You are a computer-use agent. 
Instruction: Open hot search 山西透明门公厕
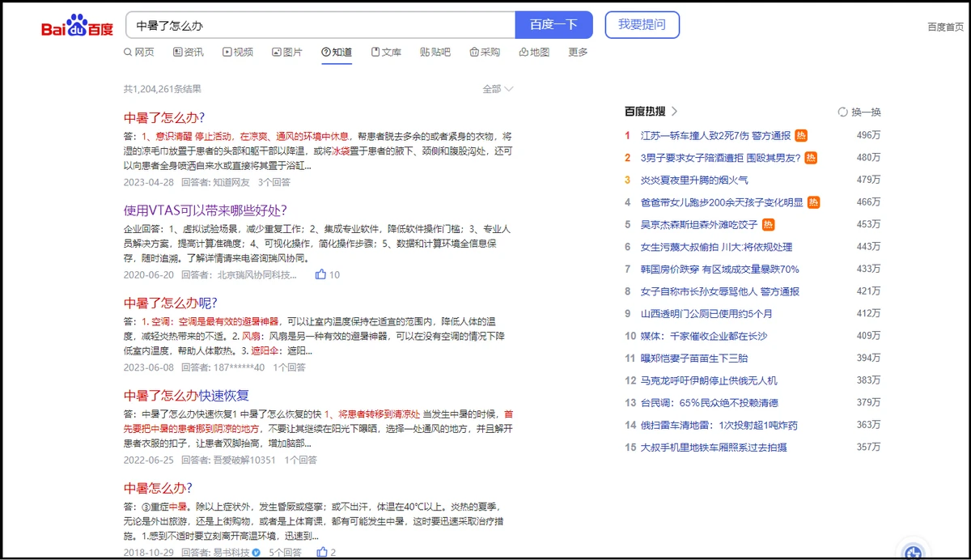[x=706, y=314]
